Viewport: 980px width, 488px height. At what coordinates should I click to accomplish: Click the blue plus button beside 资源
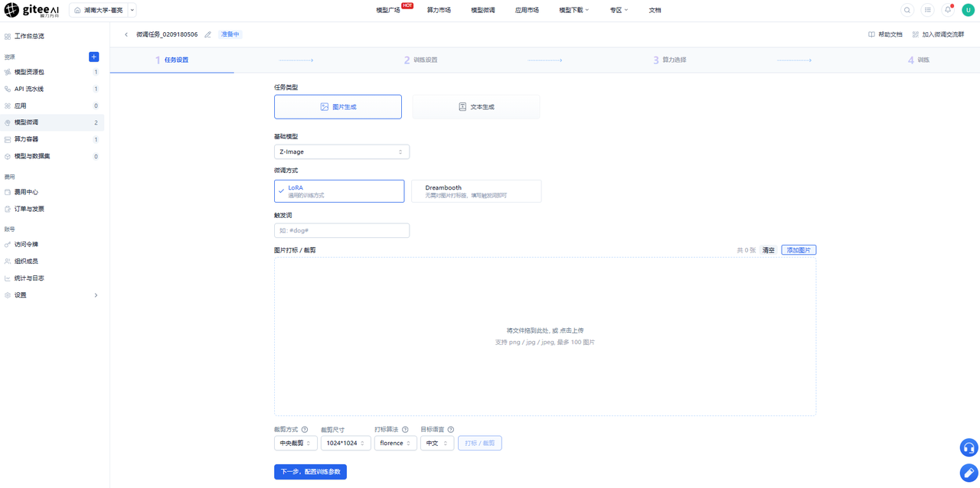93,57
